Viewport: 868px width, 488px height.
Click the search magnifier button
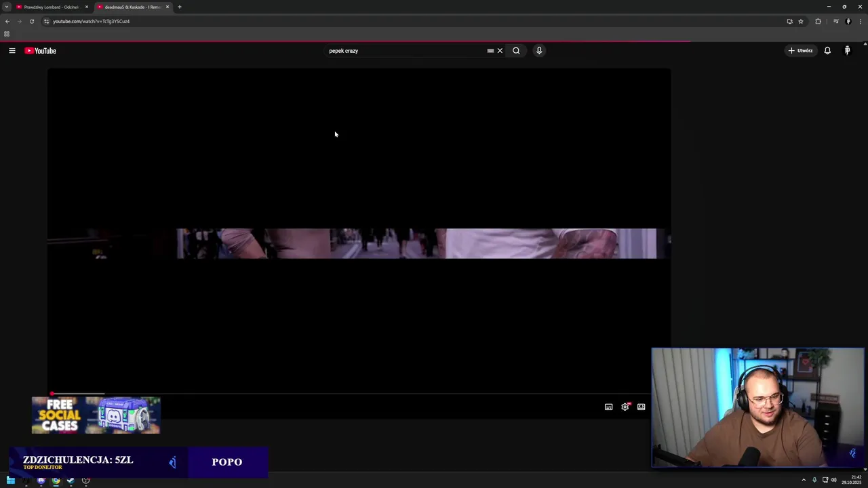tap(516, 51)
